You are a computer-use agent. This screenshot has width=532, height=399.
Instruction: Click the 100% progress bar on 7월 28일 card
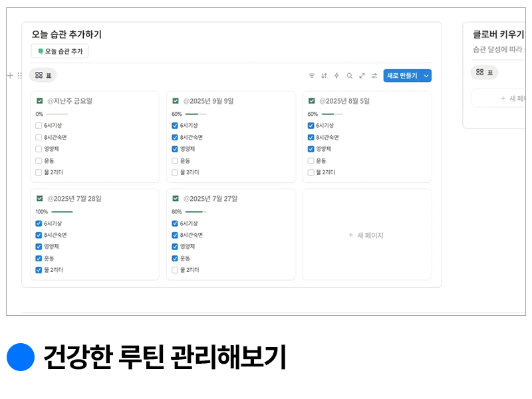coord(62,211)
